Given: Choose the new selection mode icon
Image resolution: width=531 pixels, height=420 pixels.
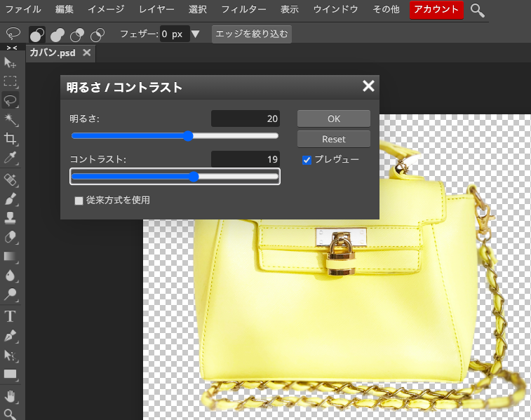Looking at the screenshot, I should tap(37, 34).
